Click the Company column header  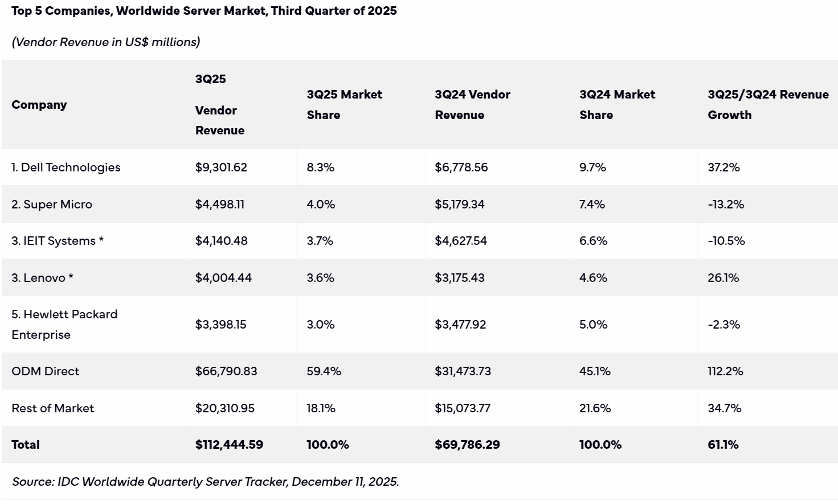(x=39, y=105)
